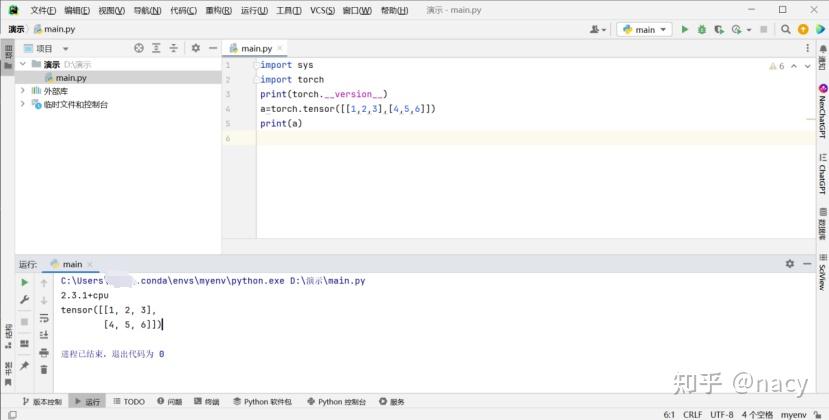
Task: Go to previous highlighted problem arrow
Action: tap(794, 66)
